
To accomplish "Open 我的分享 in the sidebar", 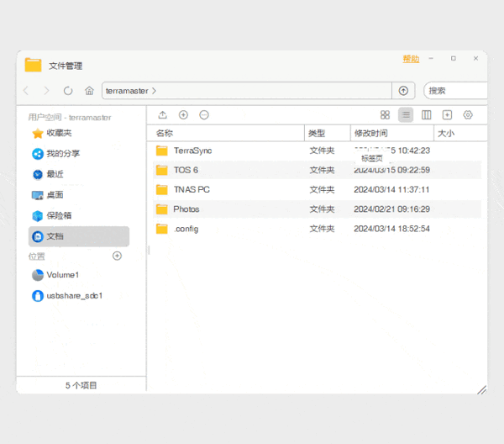I will 63,154.
